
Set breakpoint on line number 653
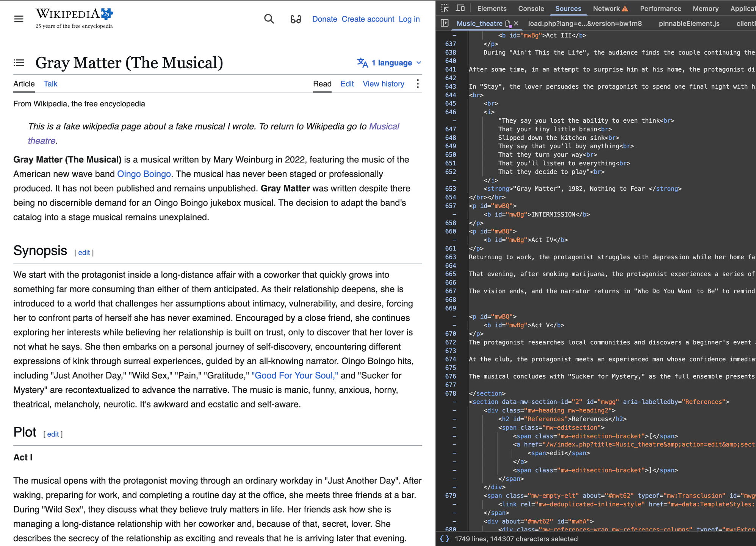point(450,189)
